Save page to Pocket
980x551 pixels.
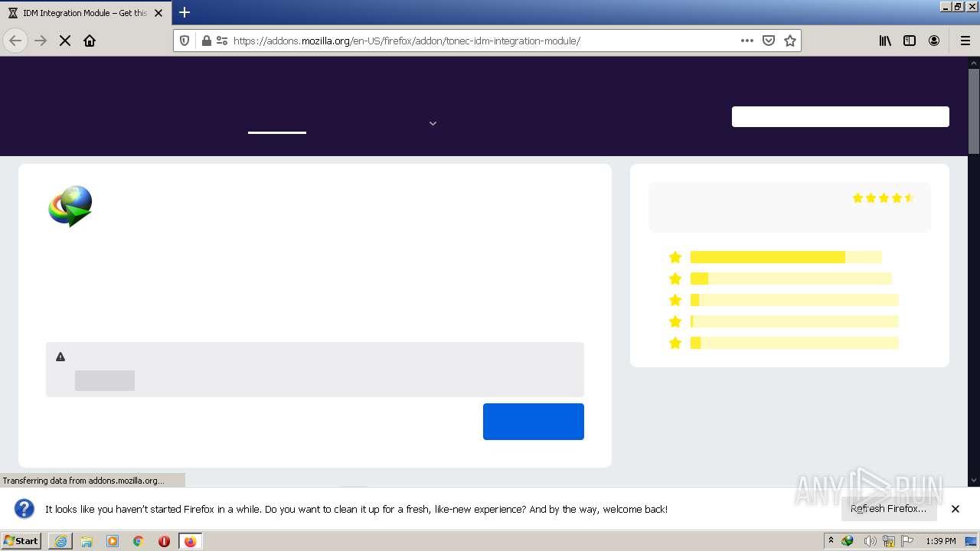coord(769,41)
